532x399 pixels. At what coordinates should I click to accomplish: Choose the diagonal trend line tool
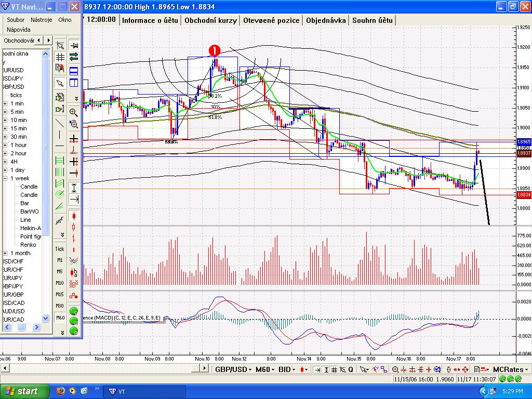tap(60, 123)
